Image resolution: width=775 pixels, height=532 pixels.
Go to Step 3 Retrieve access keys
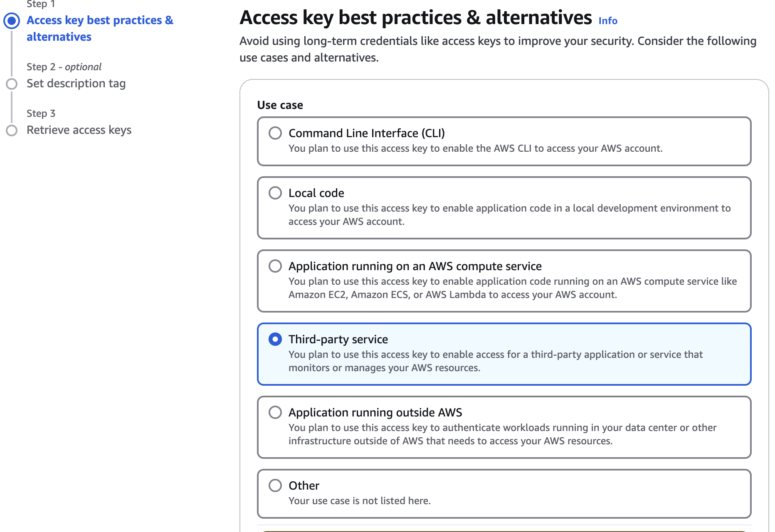point(79,130)
